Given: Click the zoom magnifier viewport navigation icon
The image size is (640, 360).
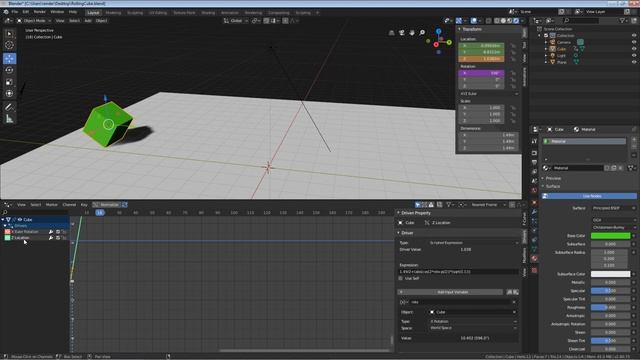Looking at the screenshot, I should click(422, 33).
